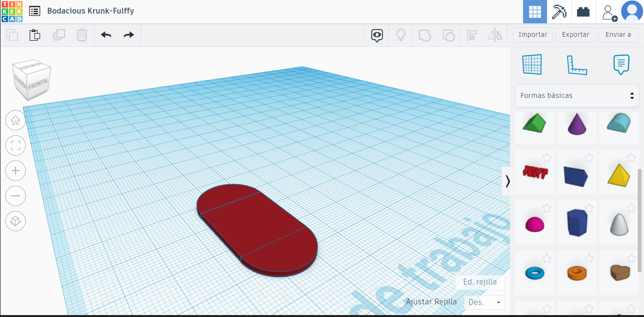The image size is (644, 317).
Task: Favorite the wedge shape star
Action: point(589,158)
